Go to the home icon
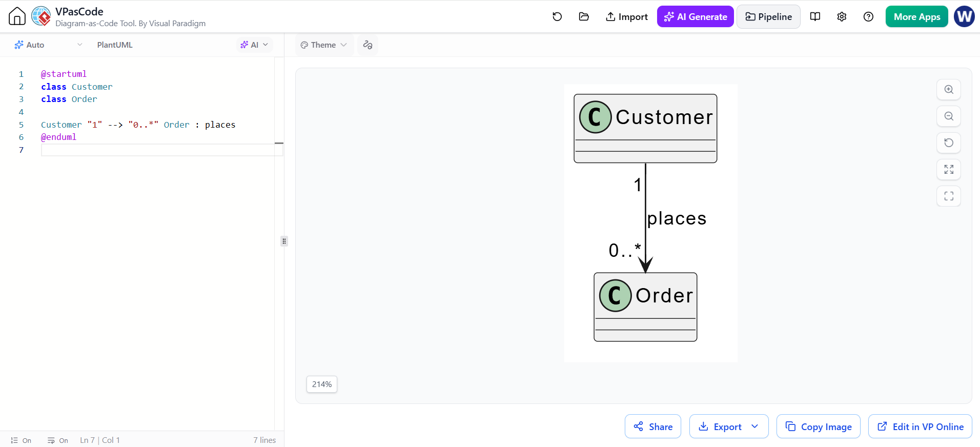 point(17,16)
